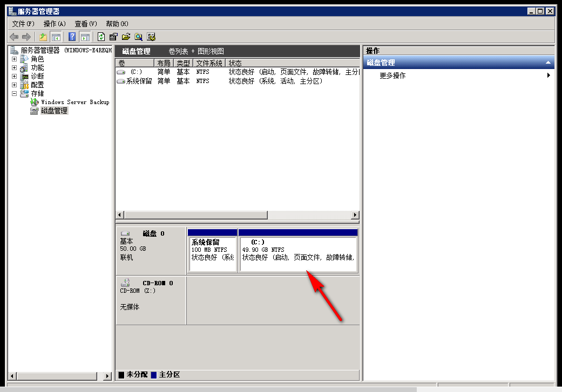Toggle the show/hide action pane button
Viewport: 562px width, 392px height.
point(85,37)
